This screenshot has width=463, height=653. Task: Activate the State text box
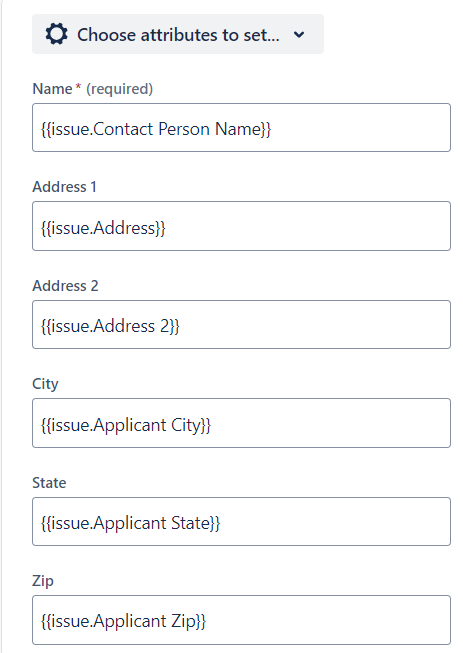(241, 521)
